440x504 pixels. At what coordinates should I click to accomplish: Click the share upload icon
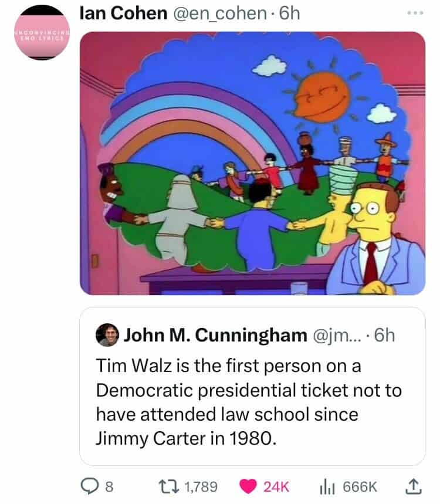[414, 486]
